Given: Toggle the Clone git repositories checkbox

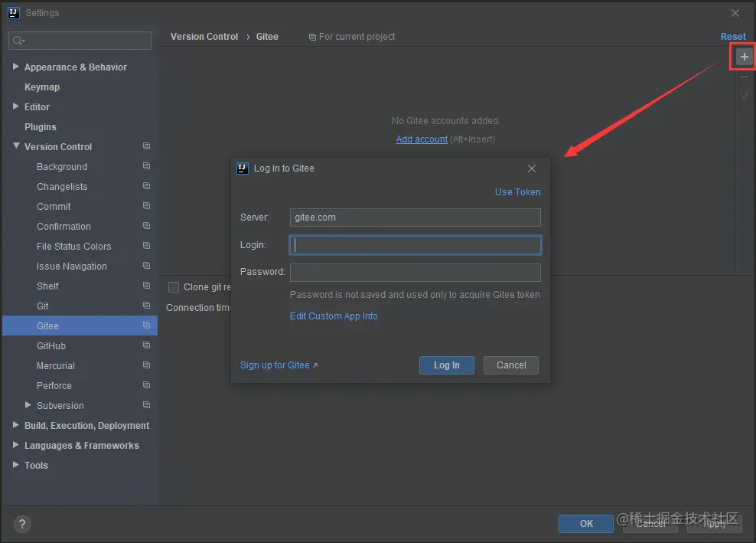Looking at the screenshot, I should [x=174, y=287].
